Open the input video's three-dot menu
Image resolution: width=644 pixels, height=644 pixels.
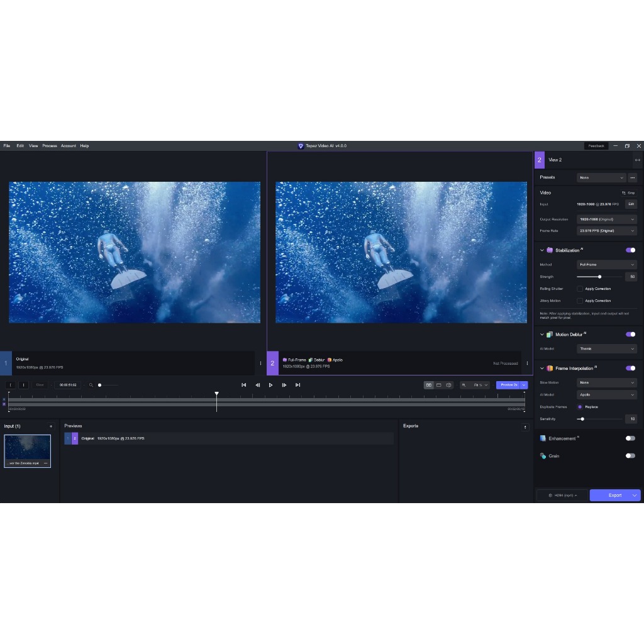[x=45, y=463]
